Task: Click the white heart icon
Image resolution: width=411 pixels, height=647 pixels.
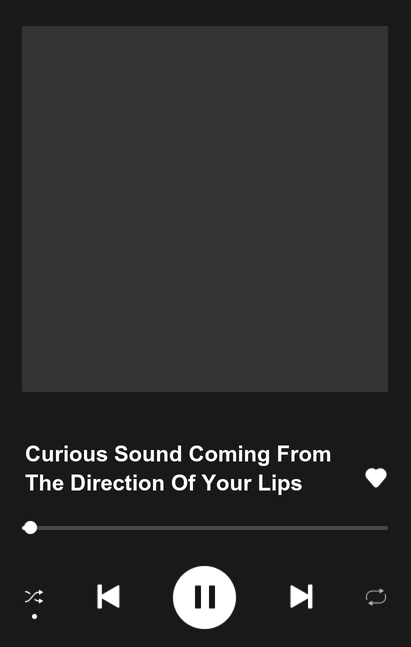Action: [x=376, y=478]
